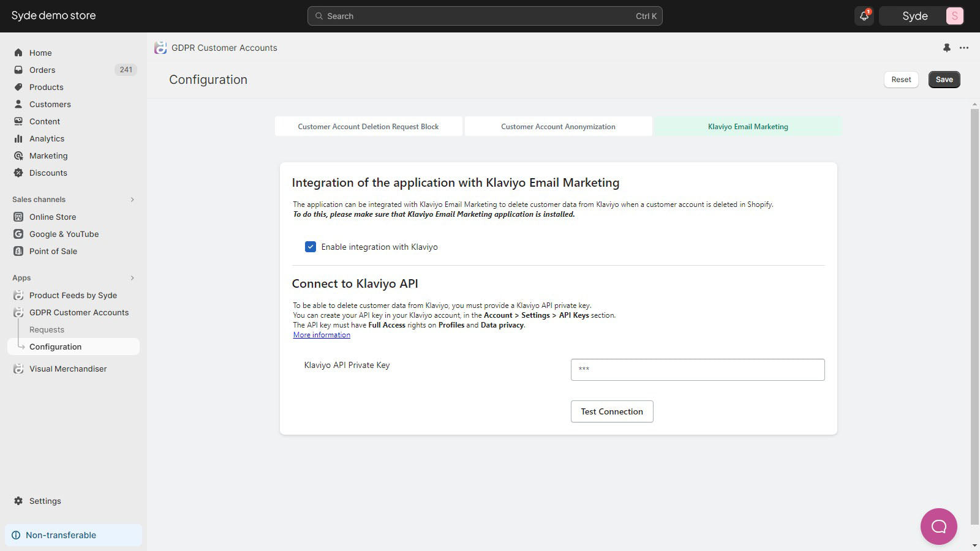
Task: Open the Syde account menu
Action: 922,16
